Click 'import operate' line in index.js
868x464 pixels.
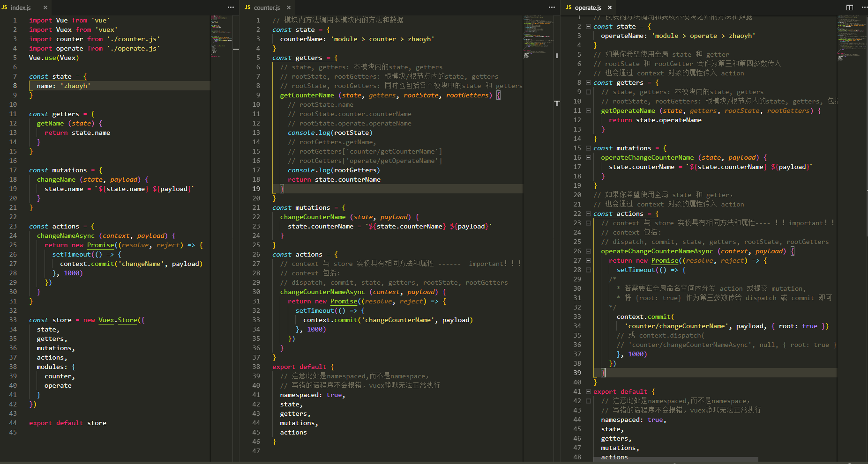tap(95, 48)
